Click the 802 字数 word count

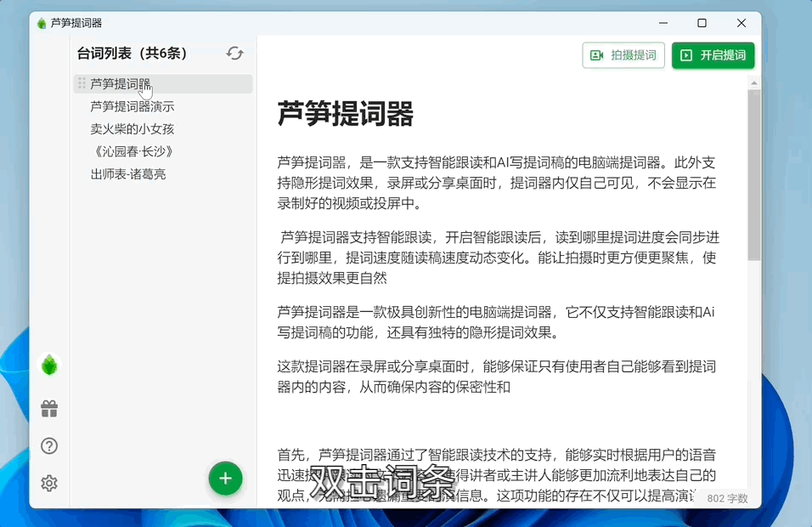(727, 498)
